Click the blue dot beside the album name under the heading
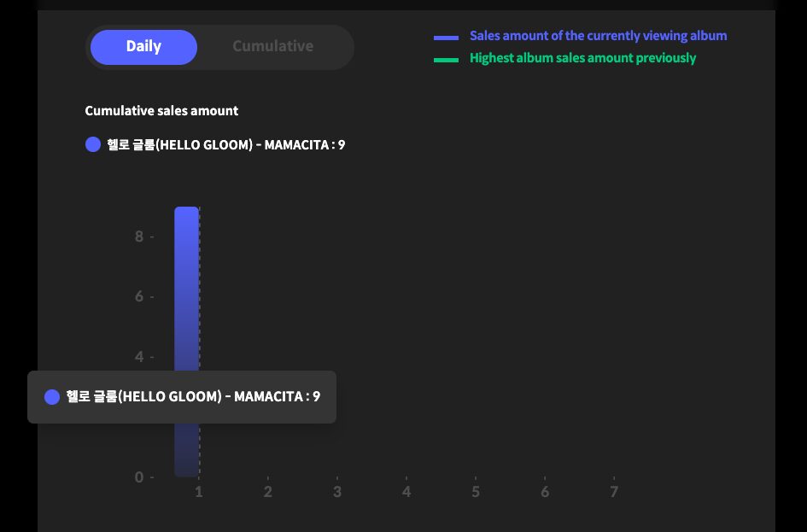The image size is (807, 532). [x=93, y=145]
